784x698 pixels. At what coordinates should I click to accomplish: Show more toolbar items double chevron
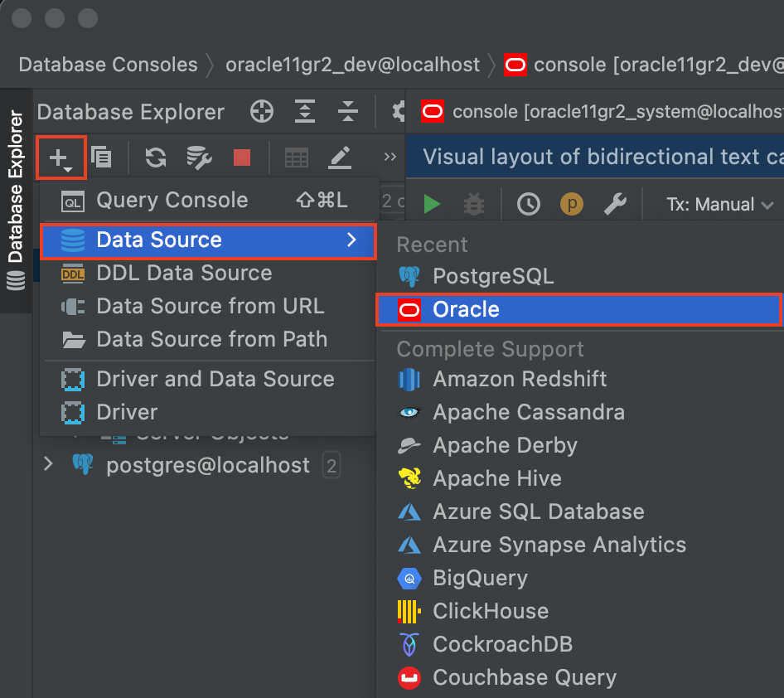coord(390,157)
